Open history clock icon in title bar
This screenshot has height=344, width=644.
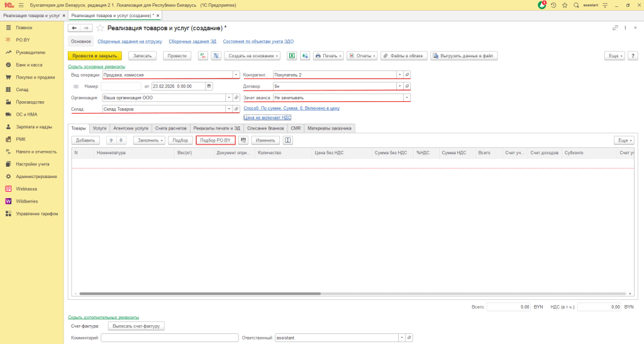tap(553, 5)
